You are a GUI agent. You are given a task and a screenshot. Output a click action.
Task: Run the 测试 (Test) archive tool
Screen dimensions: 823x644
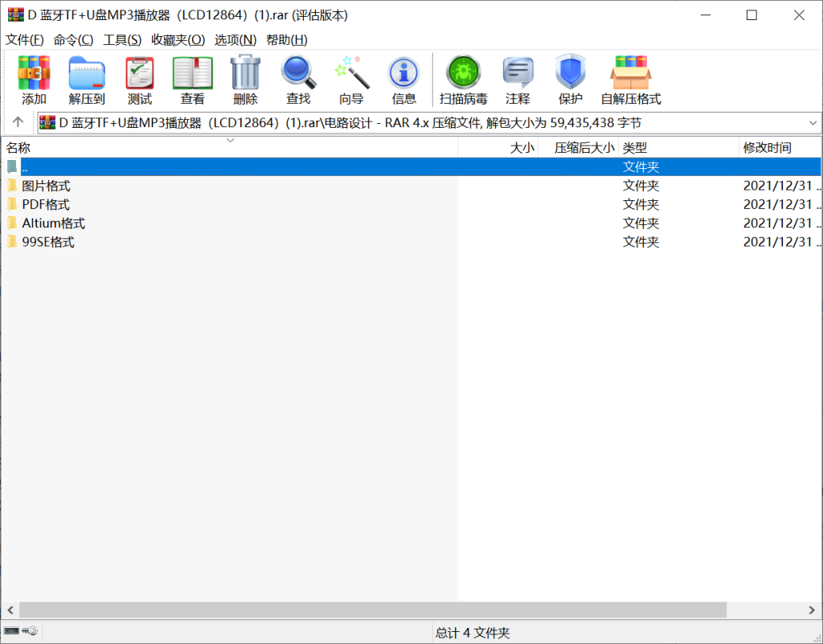pyautogui.click(x=140, y=74)
